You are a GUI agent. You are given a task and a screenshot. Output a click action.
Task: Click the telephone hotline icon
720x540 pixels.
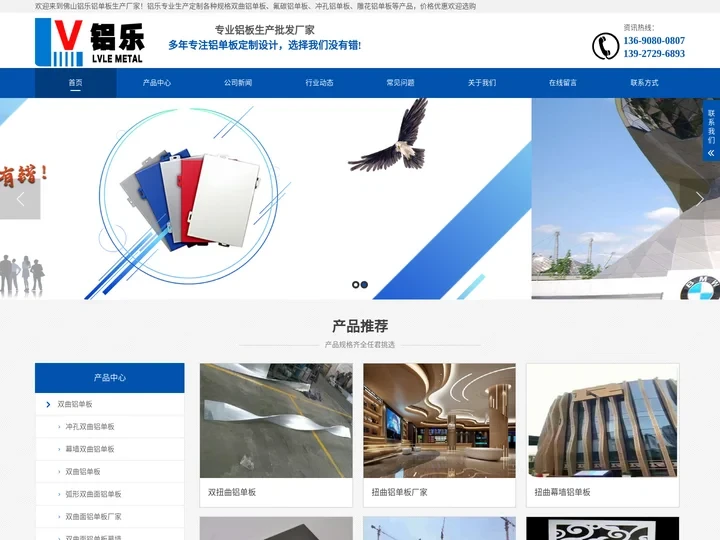coord(605,46)
